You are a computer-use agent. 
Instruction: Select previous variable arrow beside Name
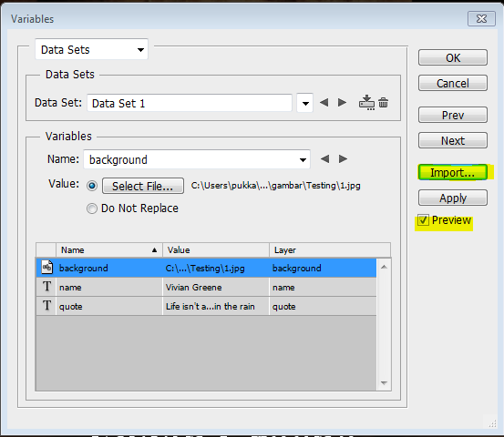coord(324,159)
